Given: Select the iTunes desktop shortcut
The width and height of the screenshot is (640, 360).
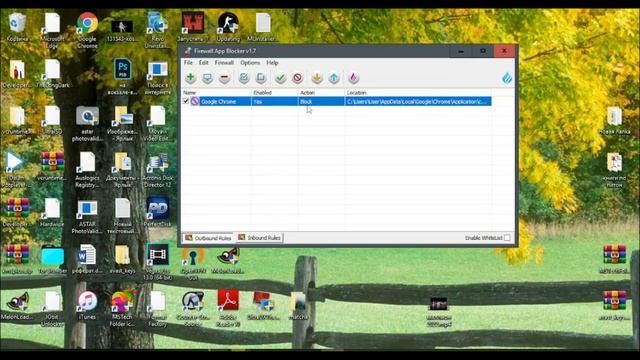Looking at the screenshot, I should click(x=87, y=305).
